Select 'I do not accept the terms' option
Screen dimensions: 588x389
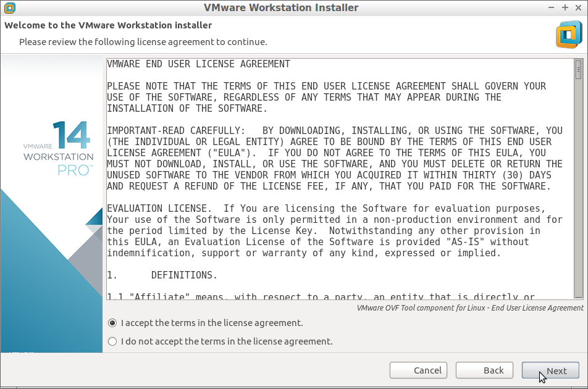click(x=112, y=341)
